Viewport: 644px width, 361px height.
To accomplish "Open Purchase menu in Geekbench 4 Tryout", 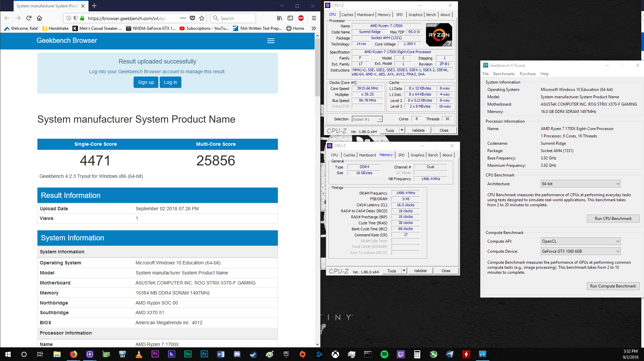I will [528, 74].
